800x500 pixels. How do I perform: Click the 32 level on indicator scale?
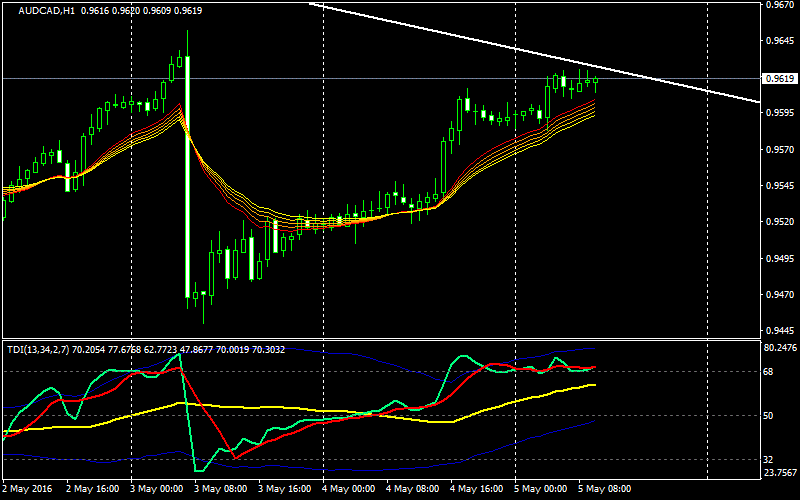[x=769, y=459]
